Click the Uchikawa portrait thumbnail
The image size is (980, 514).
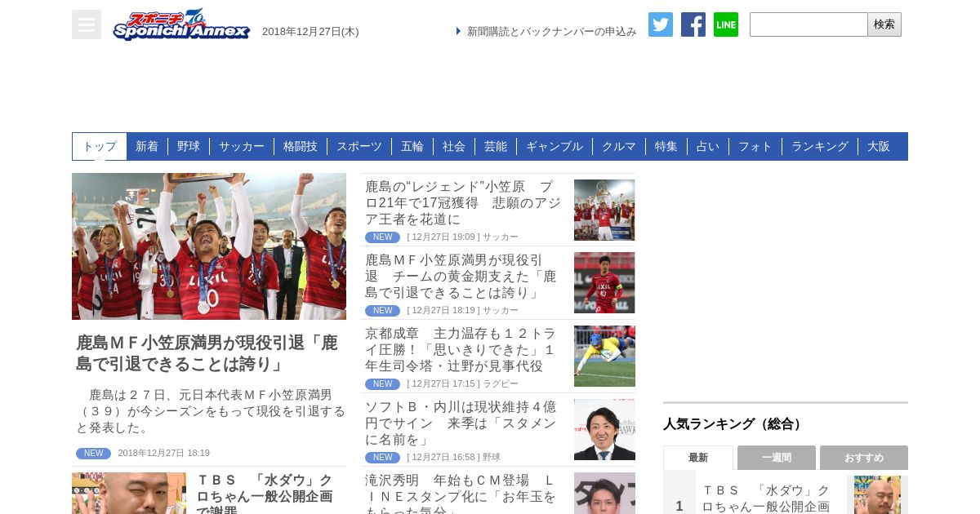pyautogui.click(x=604, y=430)
